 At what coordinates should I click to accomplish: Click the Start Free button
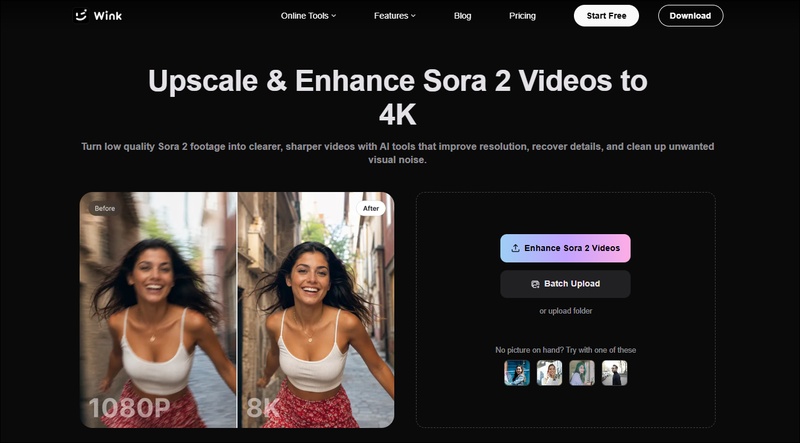(606, 16)
